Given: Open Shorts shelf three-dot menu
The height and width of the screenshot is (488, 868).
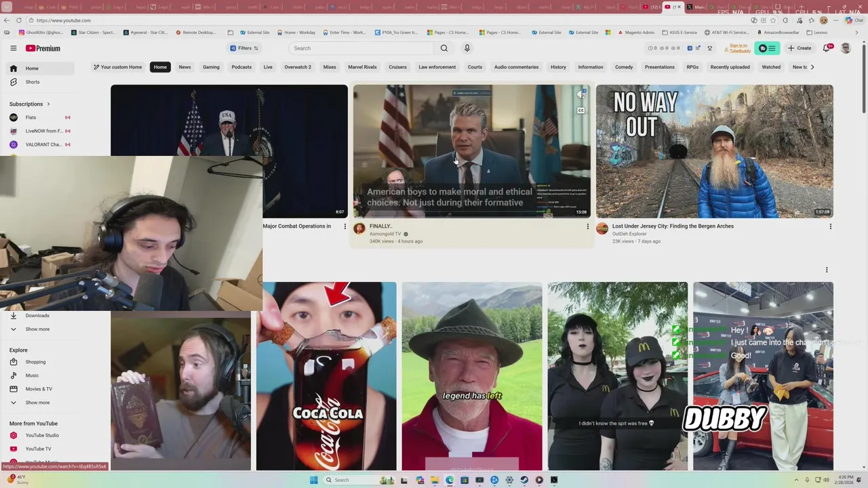Looking at the screenshot, I should [x=827, y=270].
